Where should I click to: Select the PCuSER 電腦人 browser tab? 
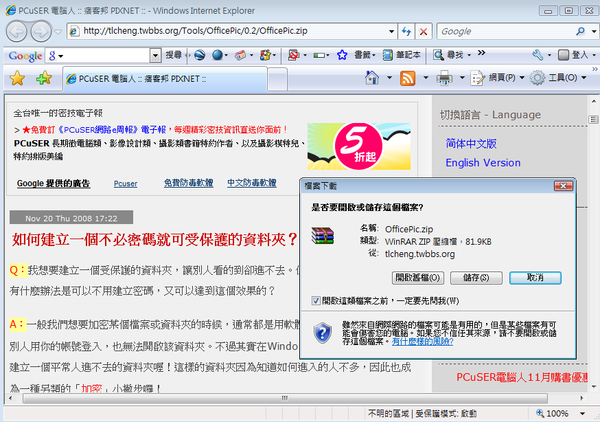point(165,79)
